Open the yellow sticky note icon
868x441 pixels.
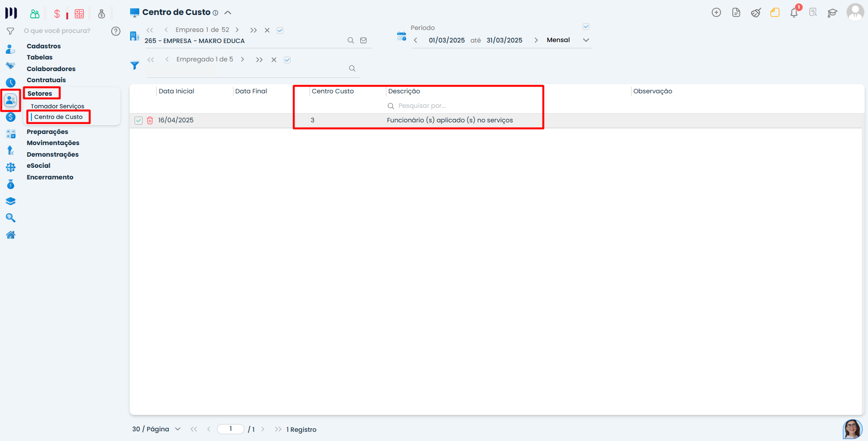[775, 13]
